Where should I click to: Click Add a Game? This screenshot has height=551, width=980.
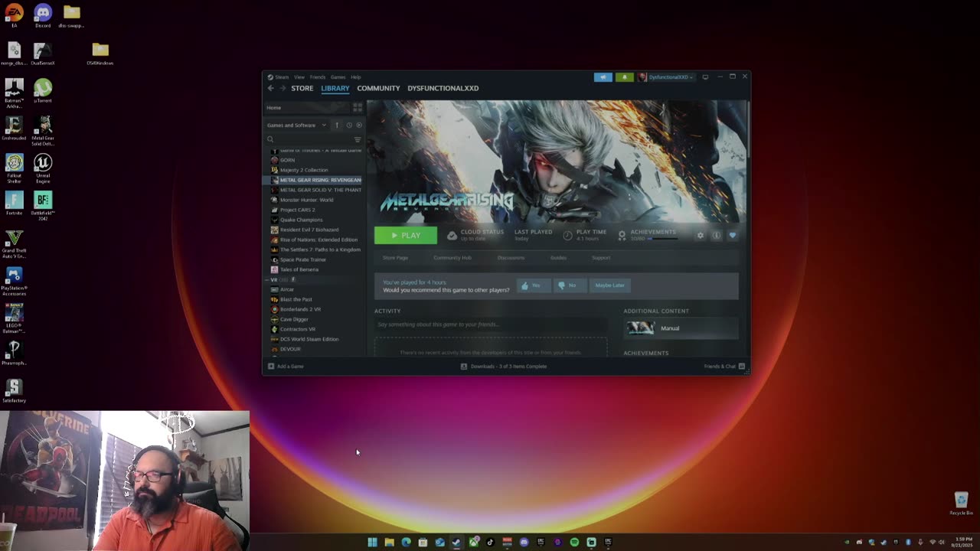[x=286, y=367]
